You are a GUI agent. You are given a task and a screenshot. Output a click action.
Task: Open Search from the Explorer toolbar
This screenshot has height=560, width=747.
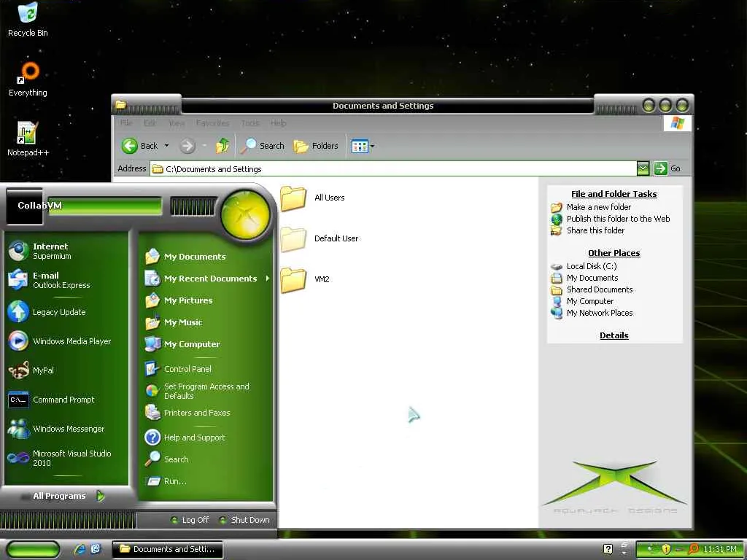262,146
